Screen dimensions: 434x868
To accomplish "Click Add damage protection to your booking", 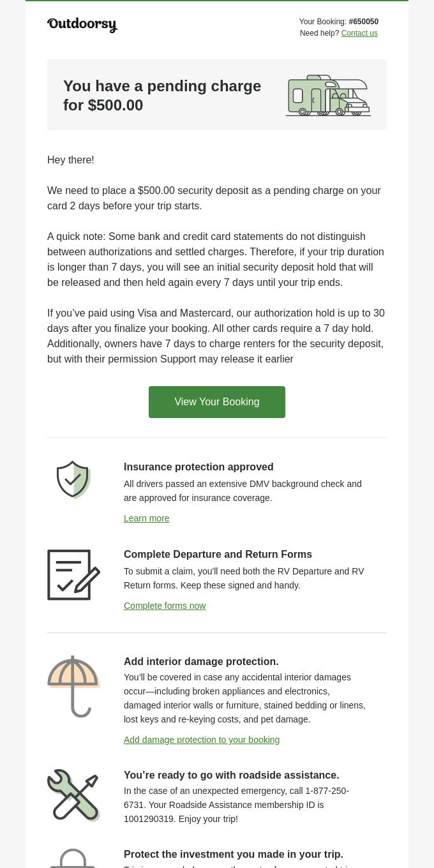I will point(202,740).
